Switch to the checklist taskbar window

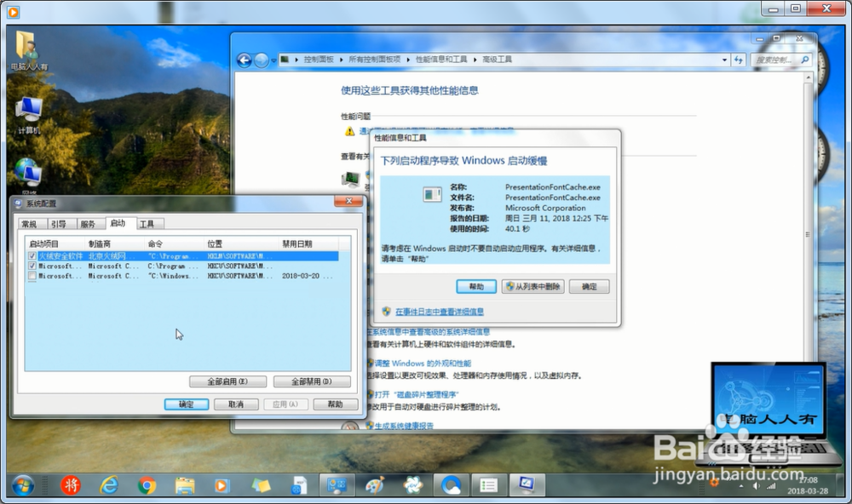[488, 485]
